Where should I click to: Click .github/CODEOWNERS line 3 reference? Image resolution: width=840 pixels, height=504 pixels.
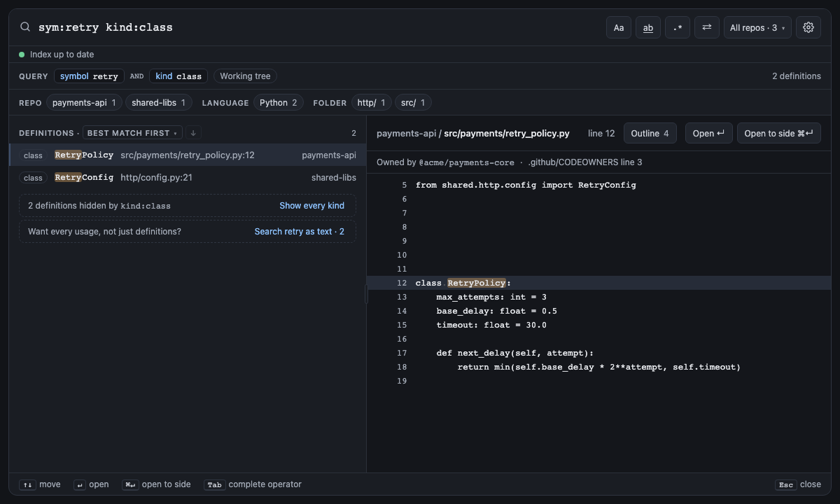[584, 162]
